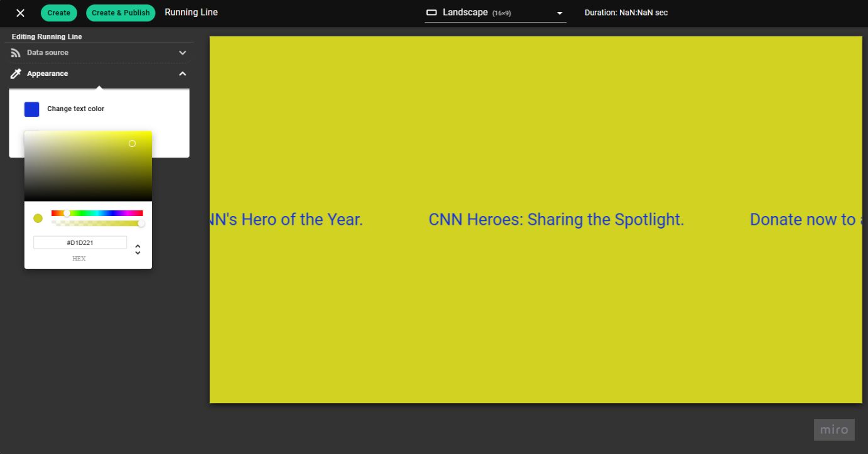Click the hue slider bar

[x=97, y=213]
